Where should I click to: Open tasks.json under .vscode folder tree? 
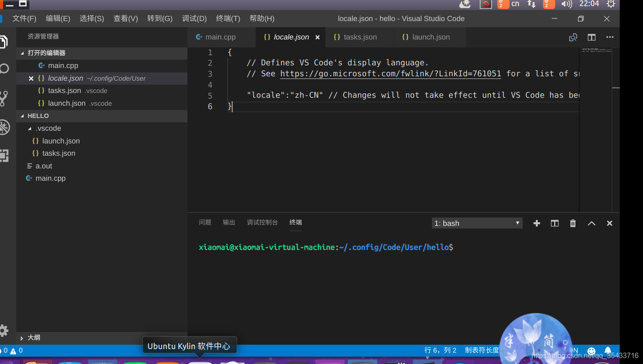click(102, 153)
